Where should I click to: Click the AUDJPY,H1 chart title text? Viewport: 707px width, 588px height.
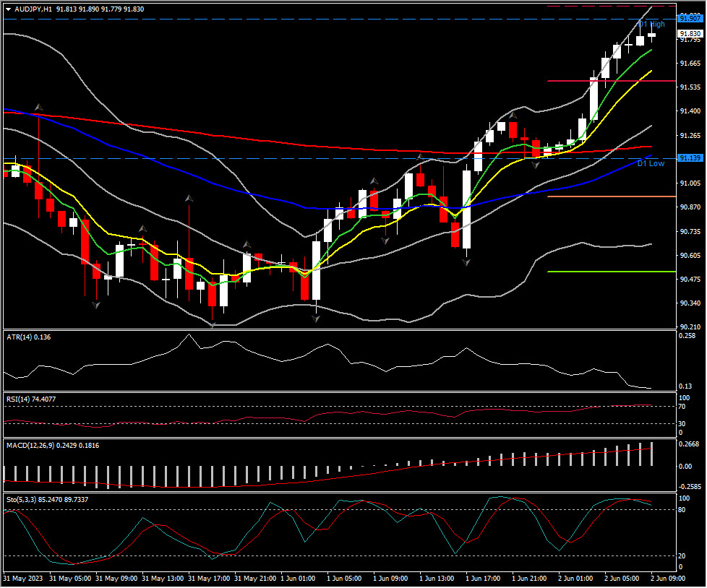[x=33, y=9]
